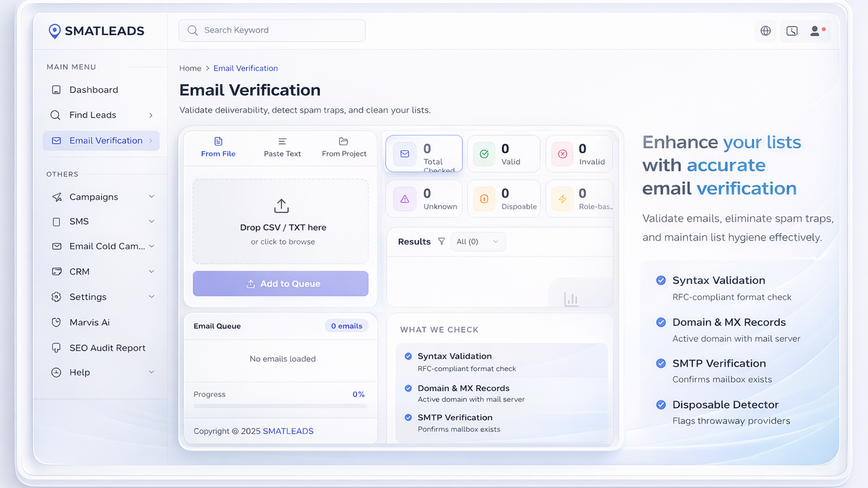This screenshot has width=868, height=488.
Task: Click the Invalid red cross icon
Action: (562, 154)
